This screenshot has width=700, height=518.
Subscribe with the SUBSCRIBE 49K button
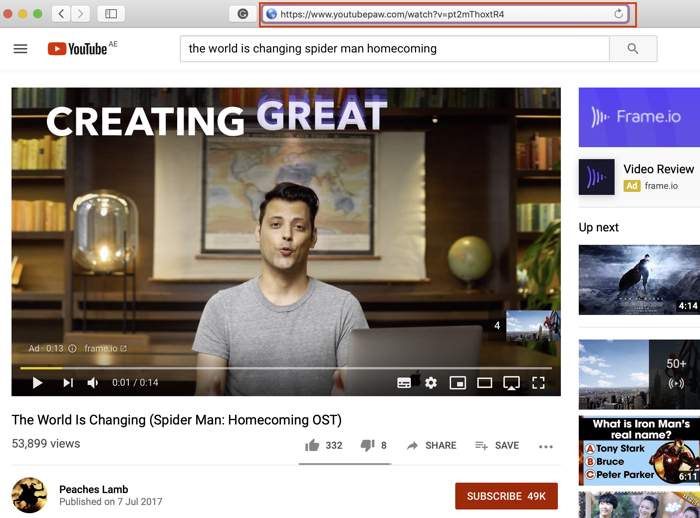[x=506, y=496]
